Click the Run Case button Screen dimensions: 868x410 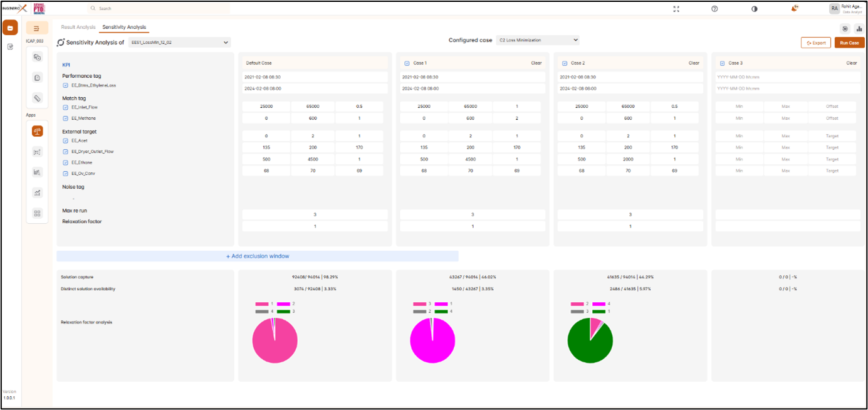pos(849,43)
